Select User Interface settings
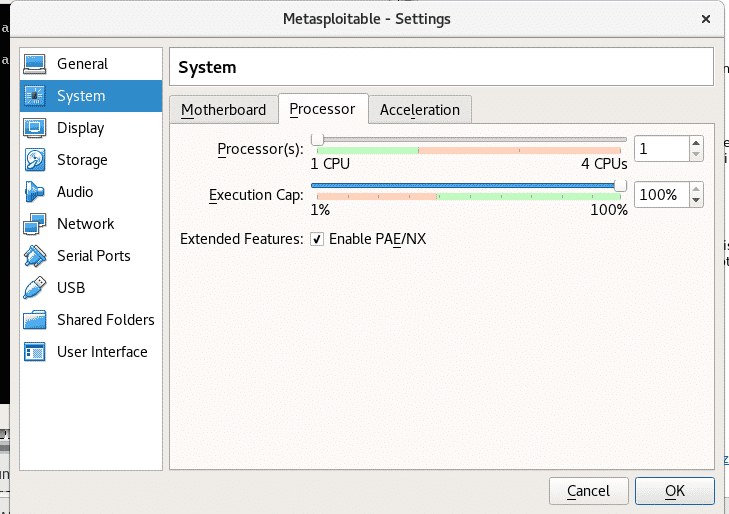Screen dimensions: 729x514 pyautogui.click(x=91, y=352)
